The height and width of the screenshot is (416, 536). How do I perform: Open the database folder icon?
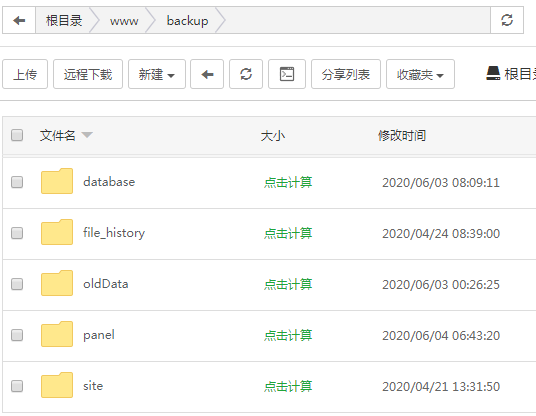point(57,181)
